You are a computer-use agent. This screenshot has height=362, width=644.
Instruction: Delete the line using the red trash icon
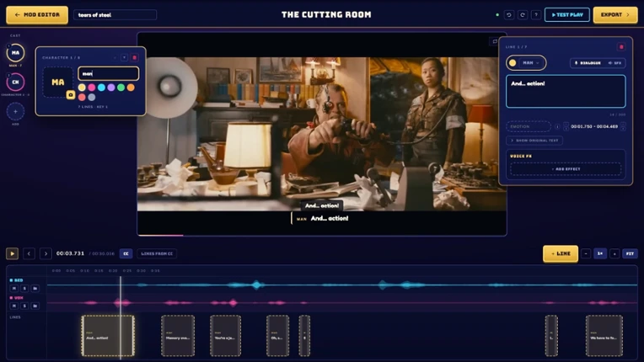tap(621, 47)
